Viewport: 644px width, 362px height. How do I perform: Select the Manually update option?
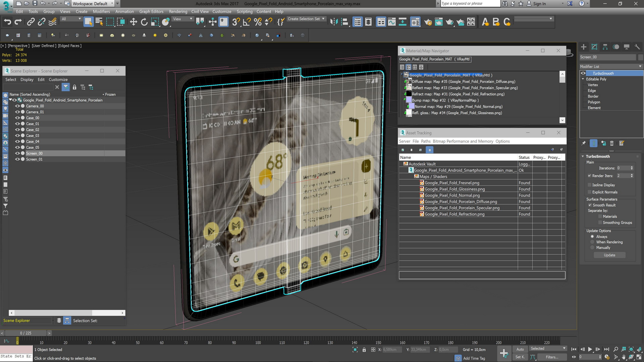(592, 248)
